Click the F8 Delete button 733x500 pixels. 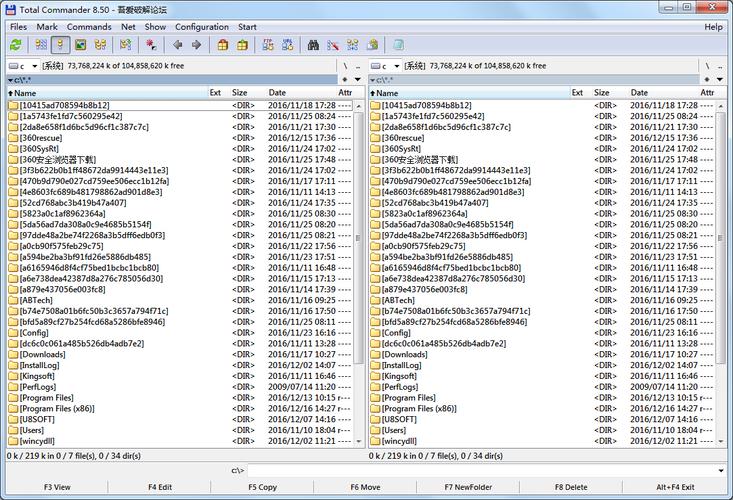pyautogui.click(x=571, y=487)
